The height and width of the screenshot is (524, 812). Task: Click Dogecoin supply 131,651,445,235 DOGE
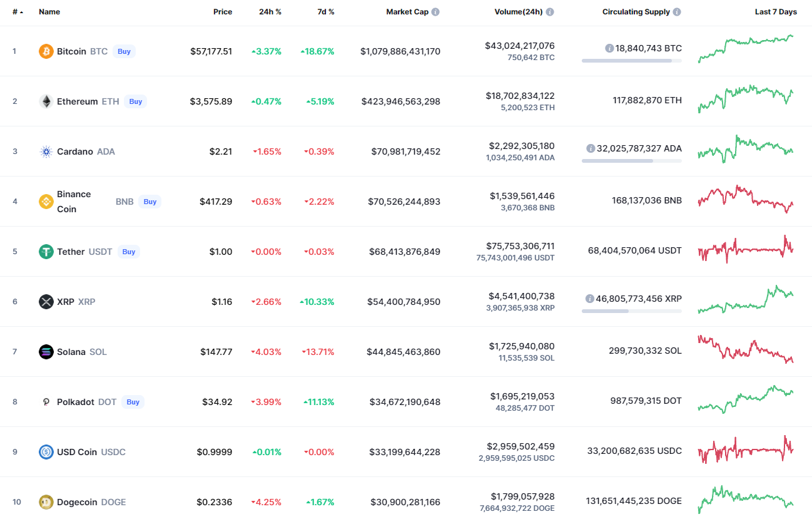click(634, 501)
